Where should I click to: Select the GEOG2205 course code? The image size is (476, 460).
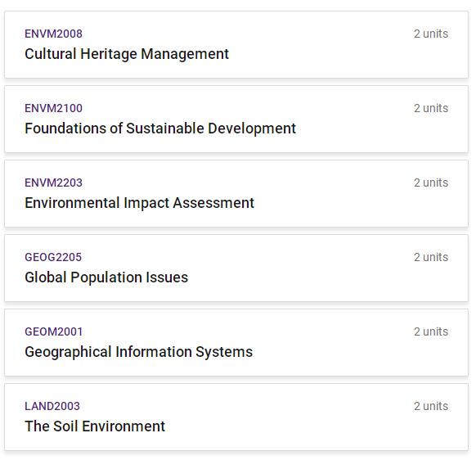pyautogui.click(x=53, y=257)
